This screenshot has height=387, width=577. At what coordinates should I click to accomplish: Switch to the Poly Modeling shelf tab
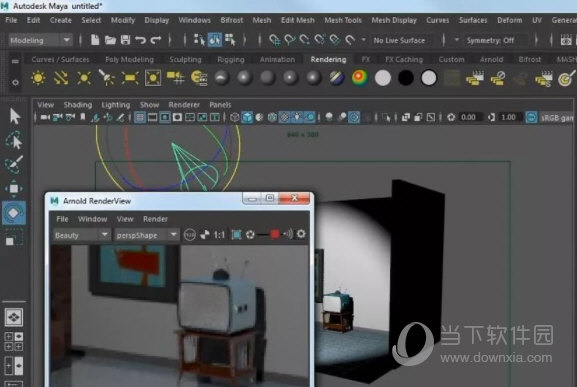129,59
